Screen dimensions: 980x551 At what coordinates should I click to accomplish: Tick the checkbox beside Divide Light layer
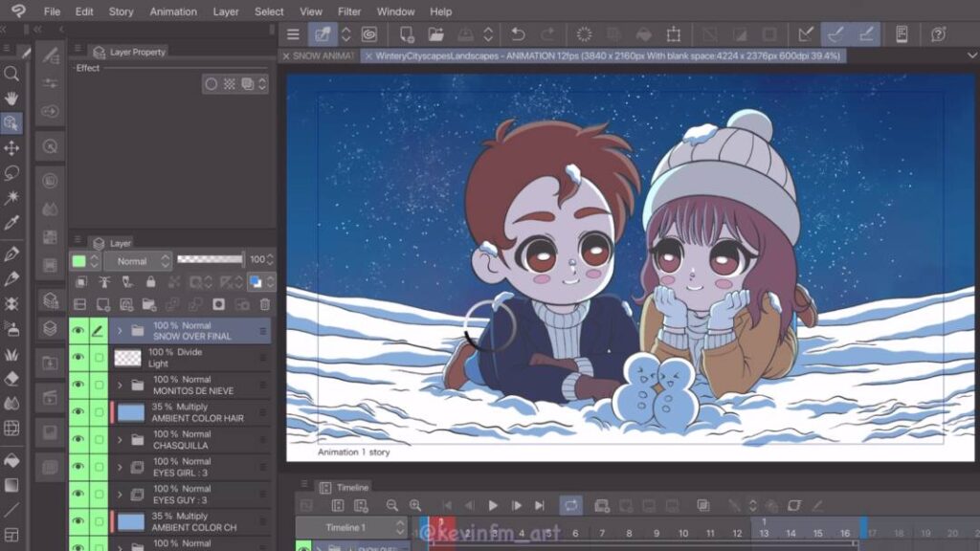pos(99,358)
